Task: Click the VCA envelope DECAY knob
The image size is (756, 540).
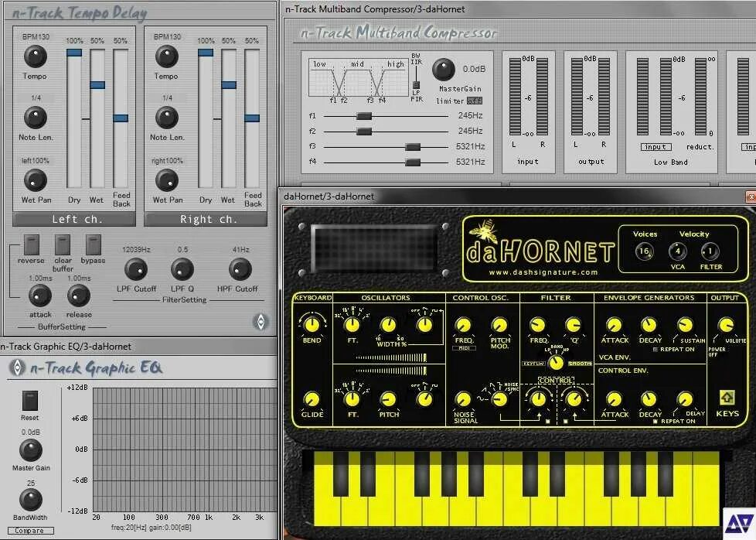Action: 649,325
